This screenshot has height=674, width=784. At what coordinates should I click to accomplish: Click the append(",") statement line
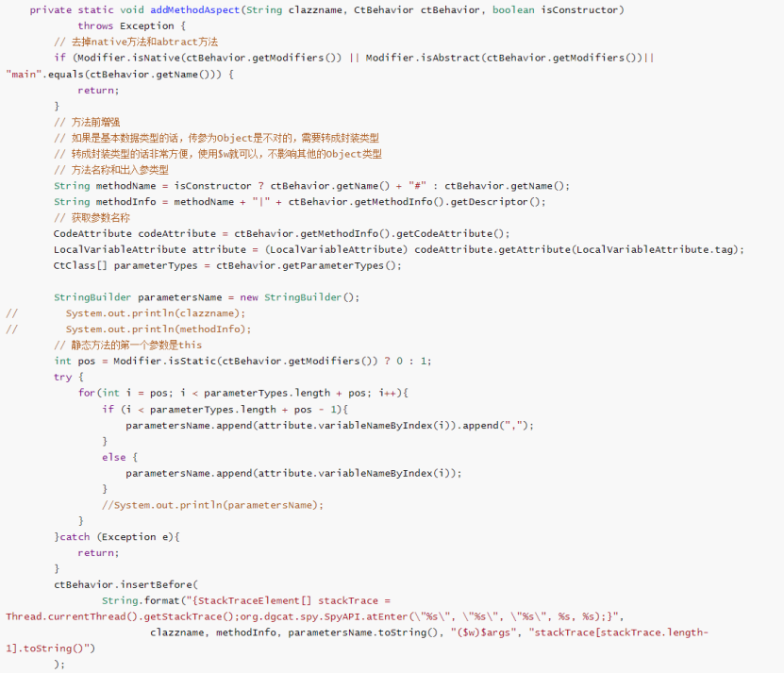click(330, 426)
